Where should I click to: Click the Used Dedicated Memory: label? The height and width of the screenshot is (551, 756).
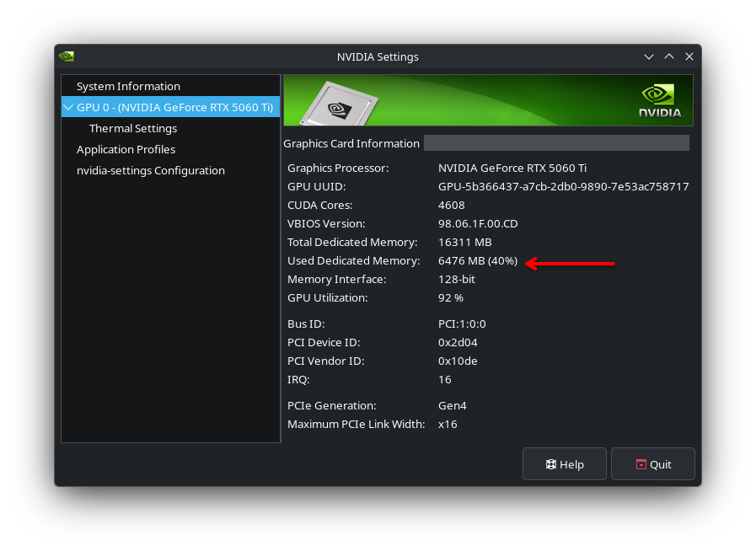pyautogui.click(x=353, y=261)
